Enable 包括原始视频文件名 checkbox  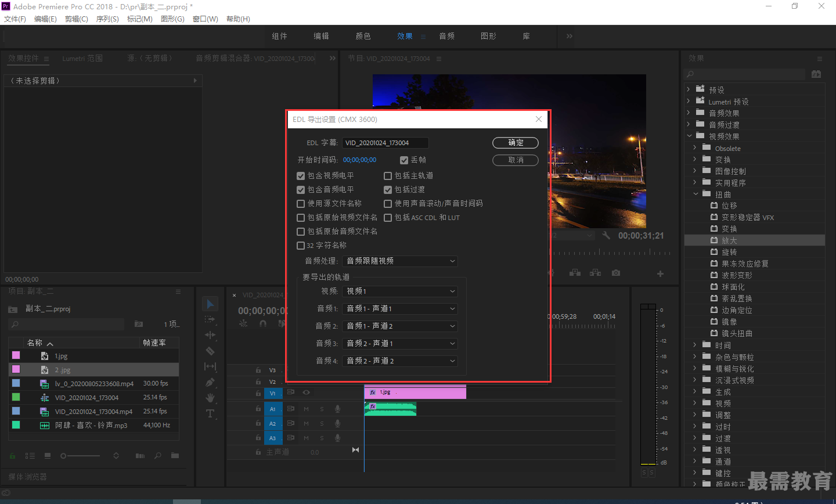tap(301, 218)
